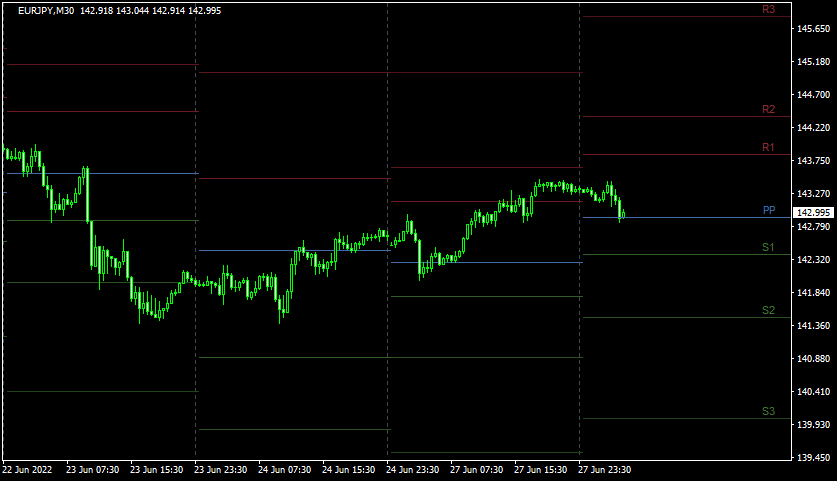Click the 139.450 price scale value

point(814,458)
